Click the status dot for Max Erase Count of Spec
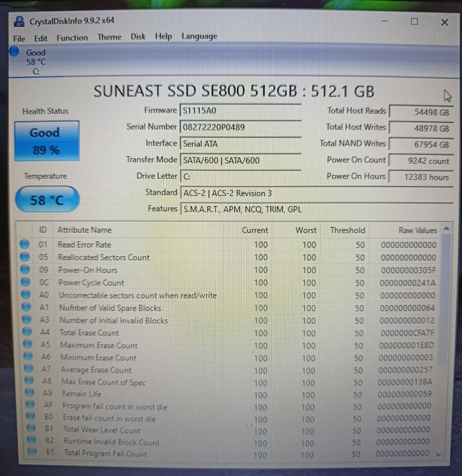Screen dimensions: 462x476 pos(29,381)
